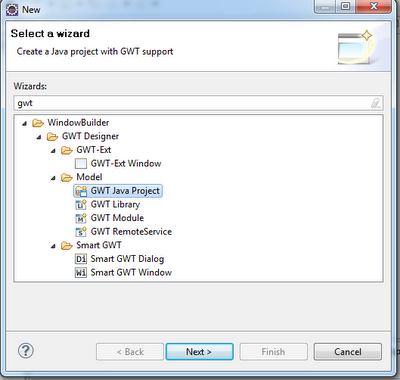Click the Smart GWT folder icon

tap(67, 246)
